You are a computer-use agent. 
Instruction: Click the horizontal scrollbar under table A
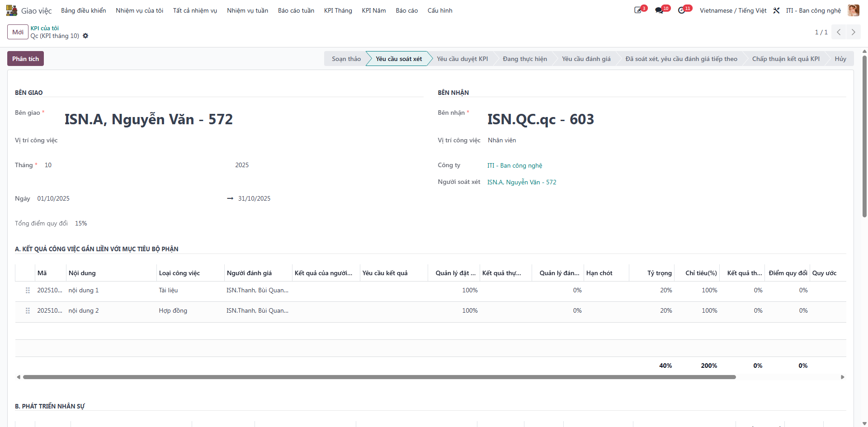point(379,377)
